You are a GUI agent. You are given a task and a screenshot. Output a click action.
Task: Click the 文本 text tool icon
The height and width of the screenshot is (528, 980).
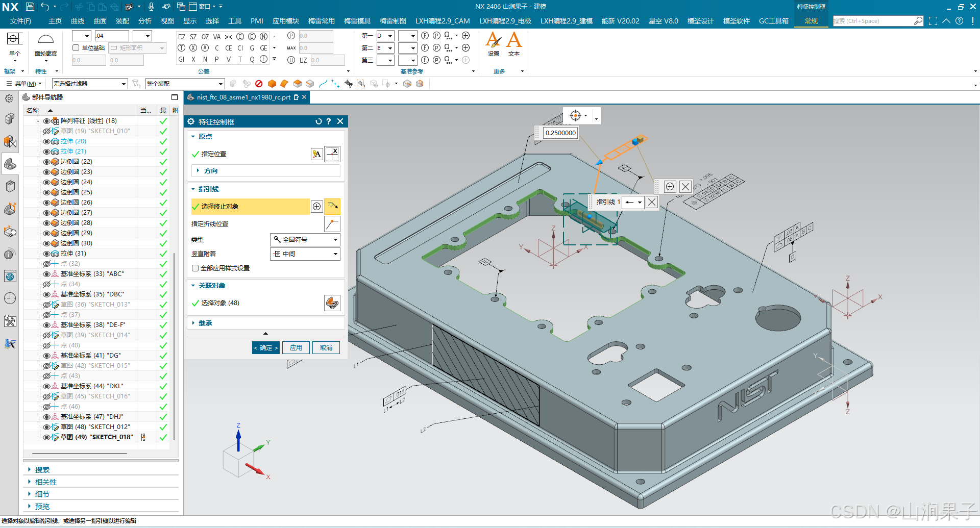click(x=514, y=40)
